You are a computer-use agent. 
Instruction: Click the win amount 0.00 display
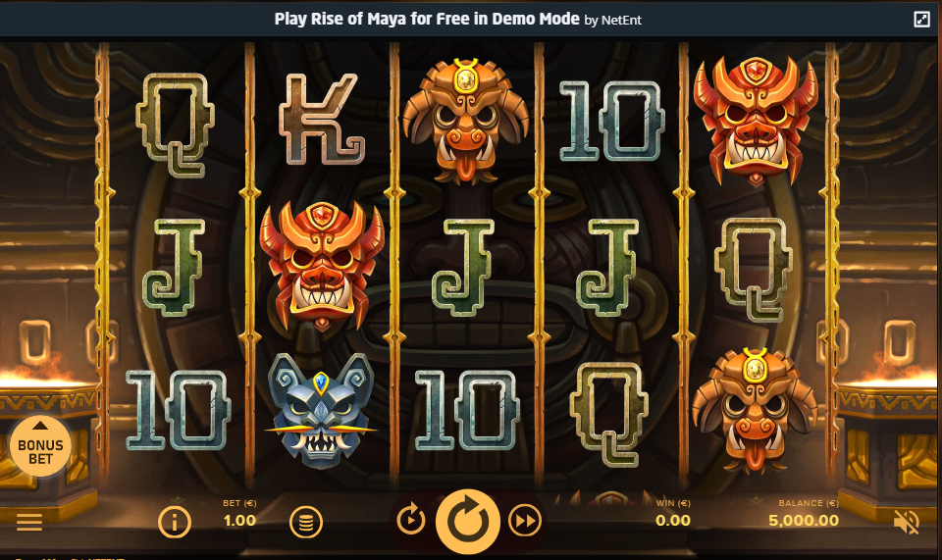coord(673,521)
